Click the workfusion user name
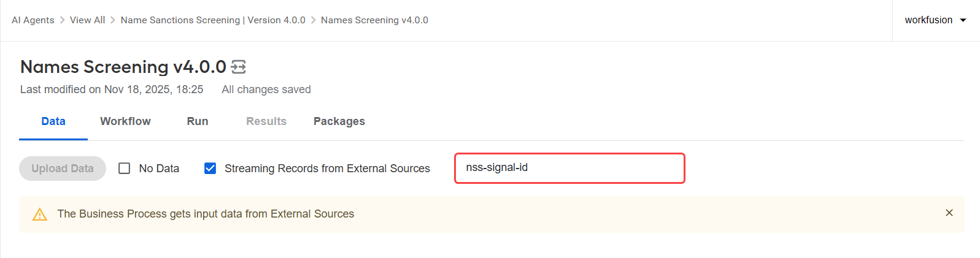The image size is (980, 258). [x=928, y=20]
